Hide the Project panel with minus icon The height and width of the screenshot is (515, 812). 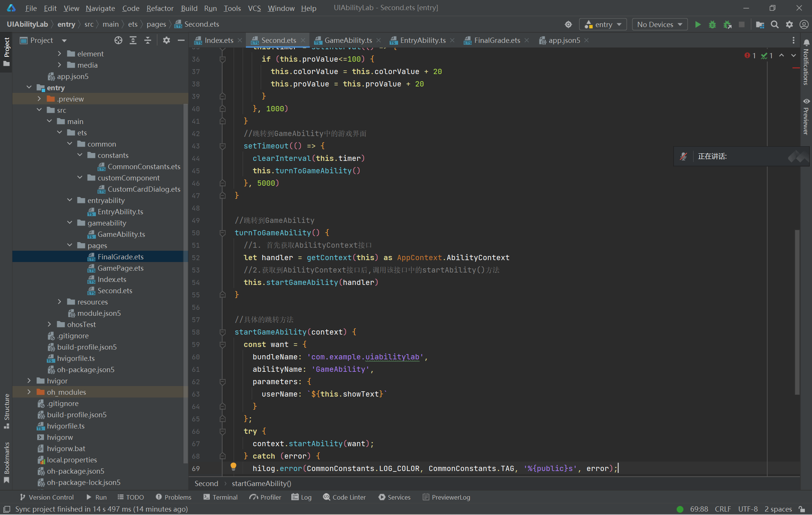coord(181,40)
